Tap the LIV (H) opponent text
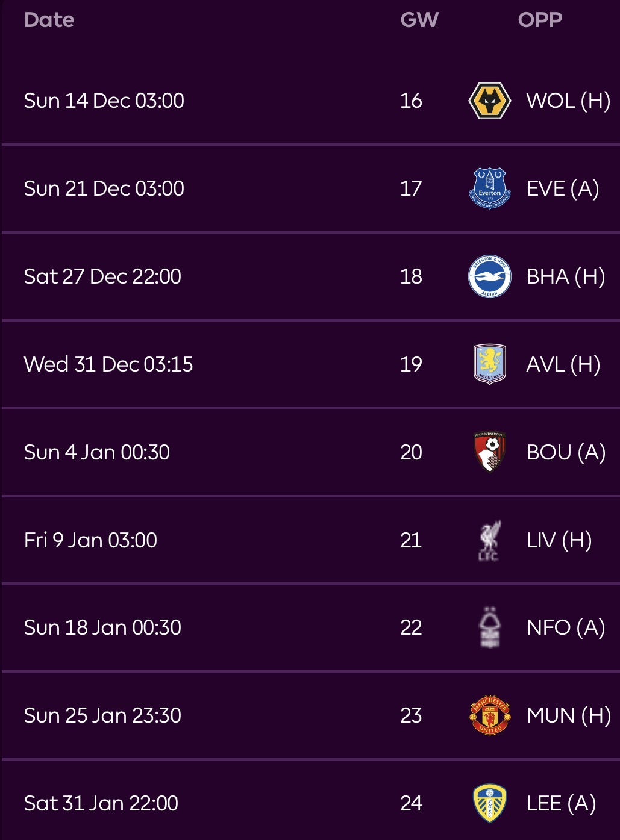This screenshot has width=620, height=840. tap(559, 540)
